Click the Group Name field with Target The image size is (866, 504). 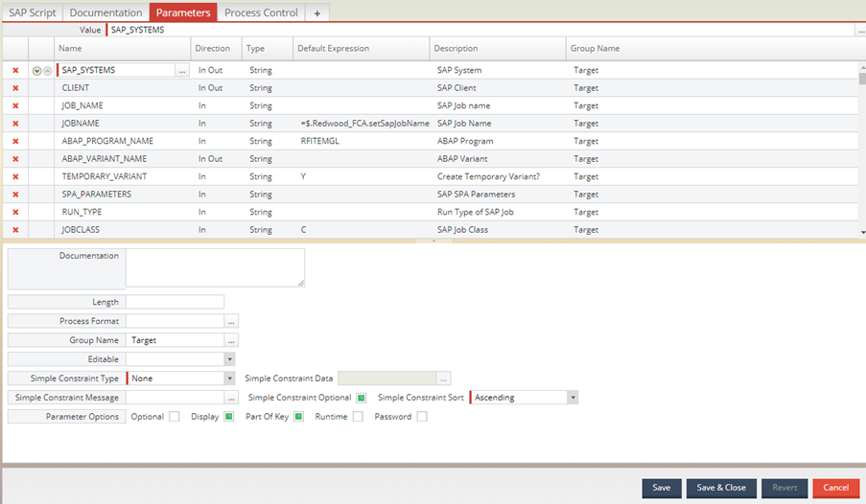click(176, 340)
